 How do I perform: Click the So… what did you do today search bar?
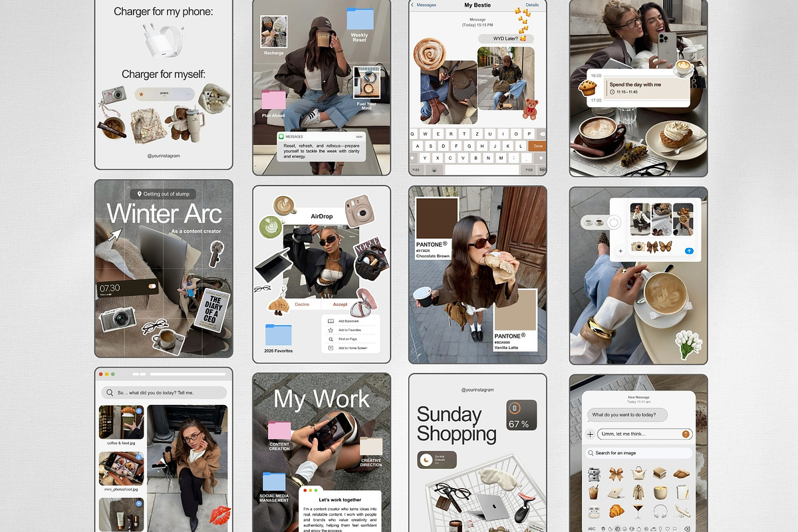(164, 392)
